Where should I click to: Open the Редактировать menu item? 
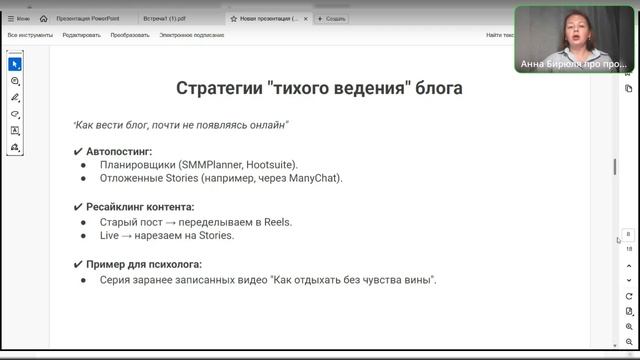coord(81,35)
